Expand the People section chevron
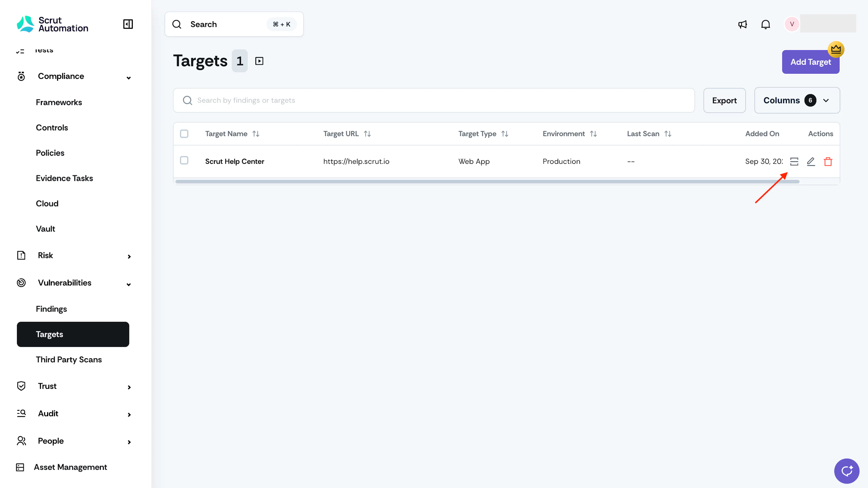This screenshot has width=868, height=488. coord(129,442)
